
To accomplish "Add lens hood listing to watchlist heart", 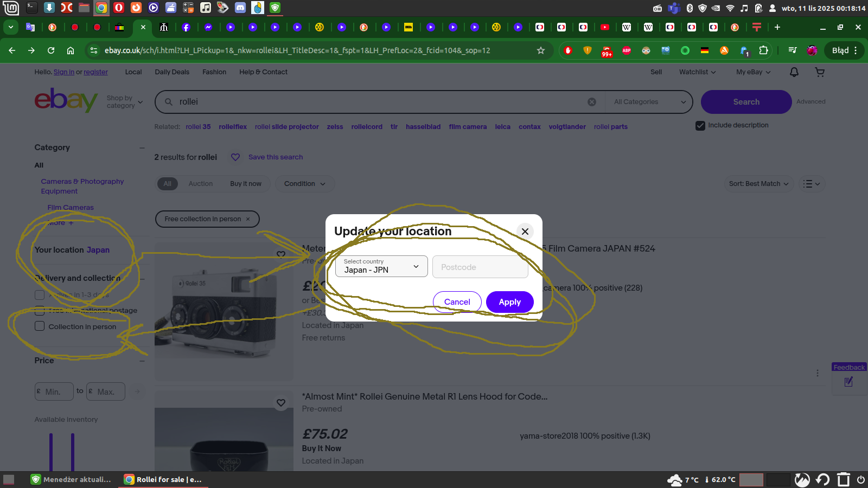I will click(x=281, y=403).
